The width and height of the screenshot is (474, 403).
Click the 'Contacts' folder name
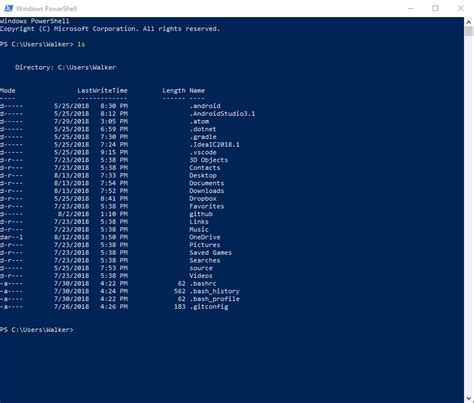pos(205,168)
